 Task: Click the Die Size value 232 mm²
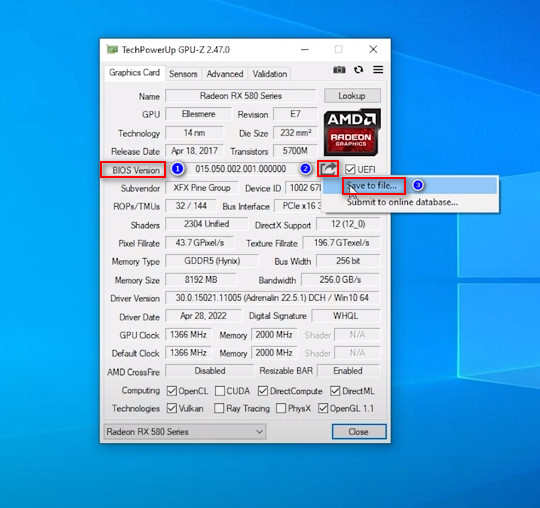[295, 133]
